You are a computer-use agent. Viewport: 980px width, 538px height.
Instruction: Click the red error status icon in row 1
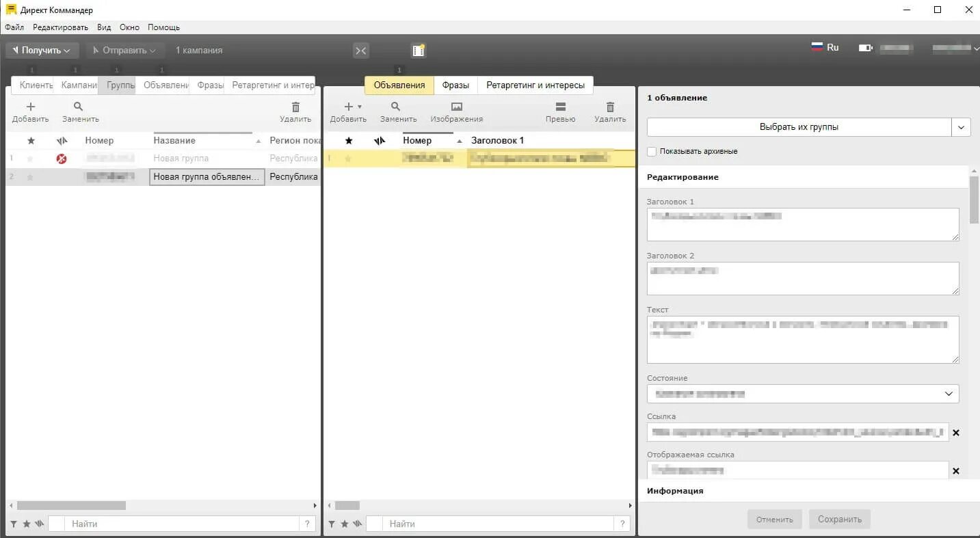[x=62, y=159]
